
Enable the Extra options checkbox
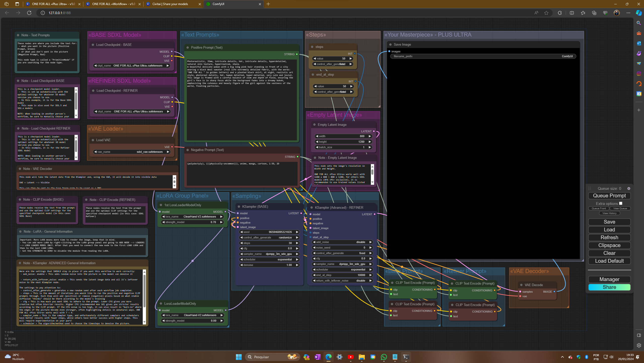pyautogui.click(x=621, y=203)
